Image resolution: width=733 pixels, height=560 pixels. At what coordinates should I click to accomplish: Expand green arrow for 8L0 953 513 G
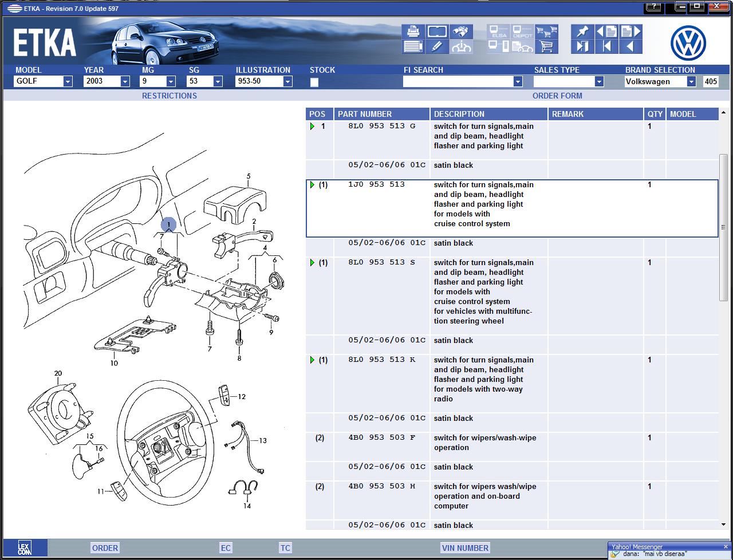tap(312, 126)
